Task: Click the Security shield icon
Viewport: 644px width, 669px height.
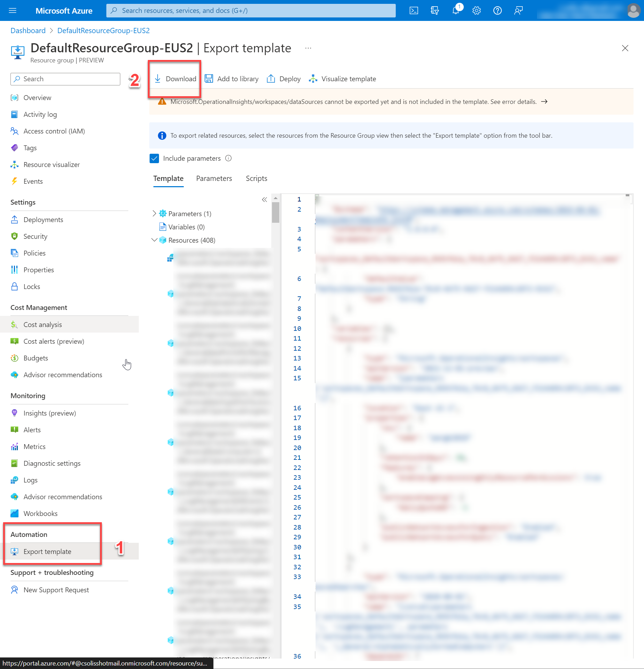Action: coord(14,236)
